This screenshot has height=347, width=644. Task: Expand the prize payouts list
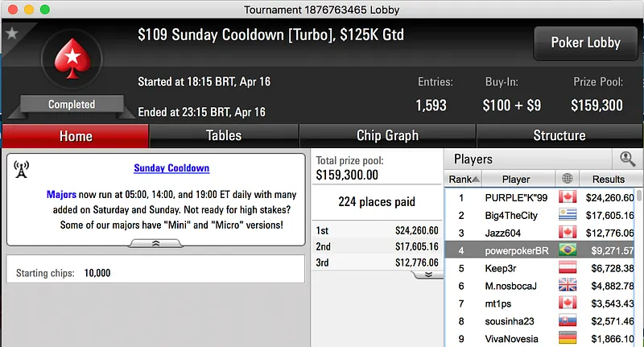pyautogui.click(x=427, y=274)
